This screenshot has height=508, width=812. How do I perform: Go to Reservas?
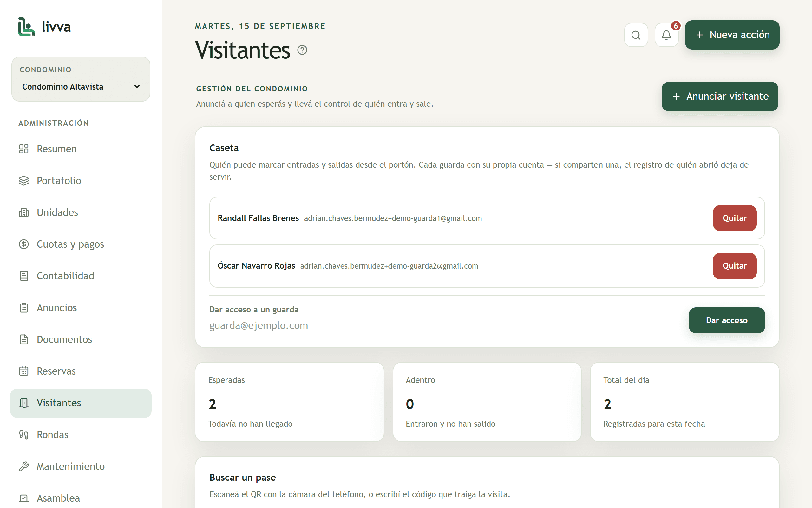tap(81, 371)
